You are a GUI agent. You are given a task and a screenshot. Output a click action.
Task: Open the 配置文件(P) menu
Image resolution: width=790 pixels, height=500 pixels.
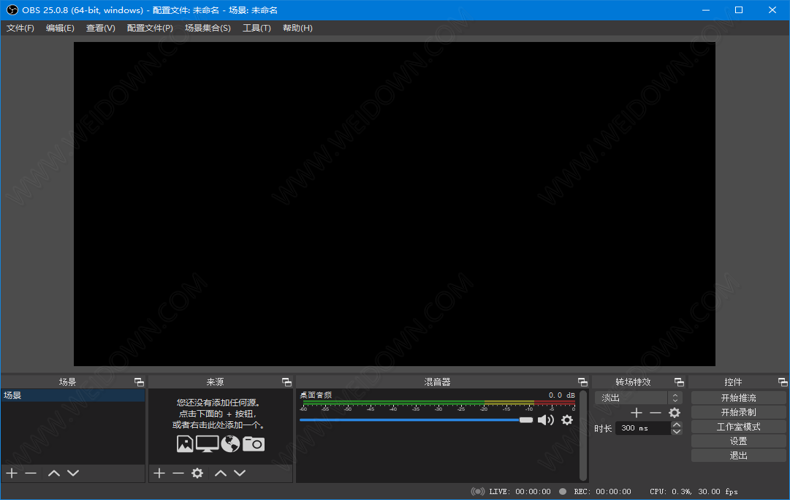coord(150,28)
